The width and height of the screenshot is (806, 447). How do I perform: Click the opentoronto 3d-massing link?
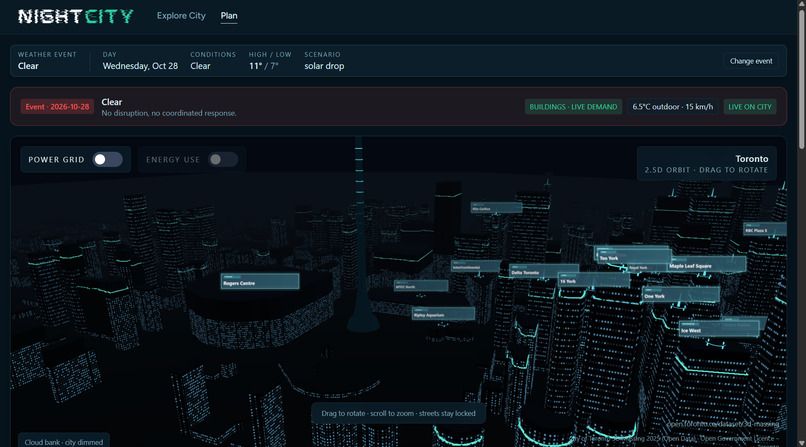coord(723,424)
